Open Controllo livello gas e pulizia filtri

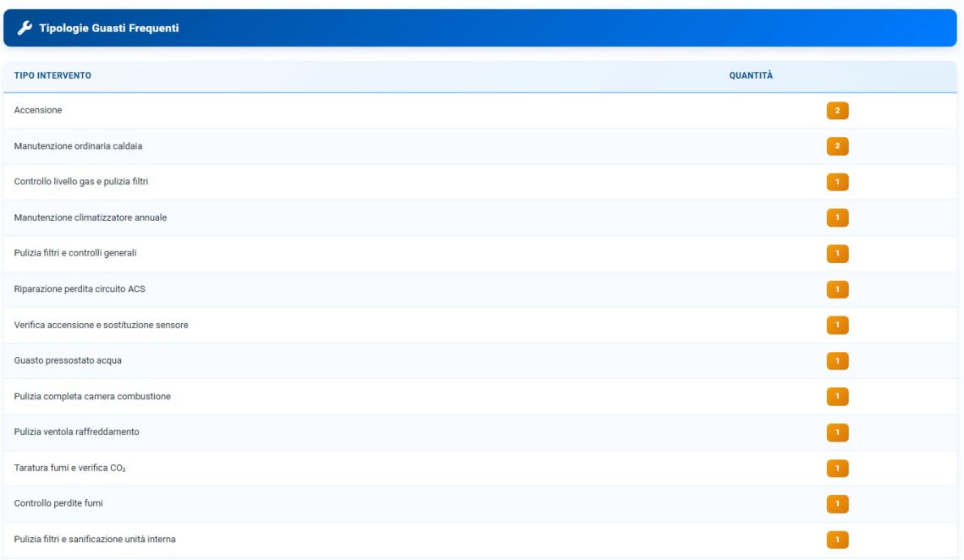[81, 182]
